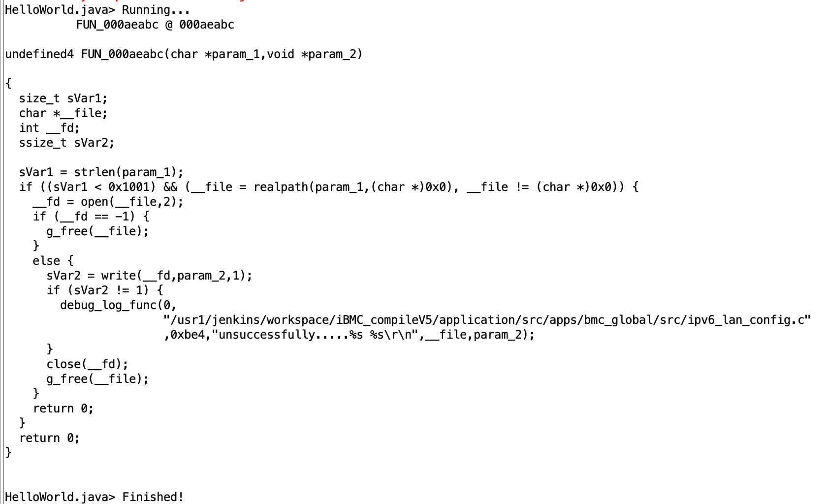The height and width of the screenshot is (504, 828).
Task: Click the 'if (__fd == -1) {' line
Action: coord(91,217)
